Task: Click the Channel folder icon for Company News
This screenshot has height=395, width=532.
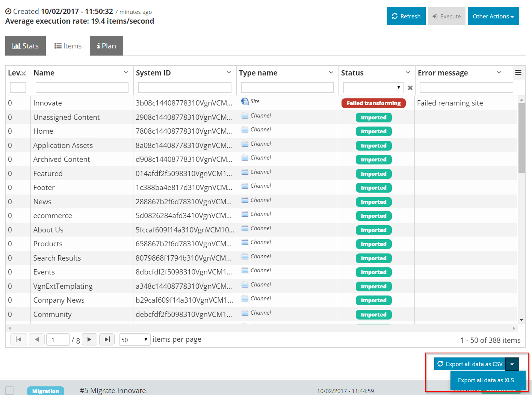Action: 245,299
